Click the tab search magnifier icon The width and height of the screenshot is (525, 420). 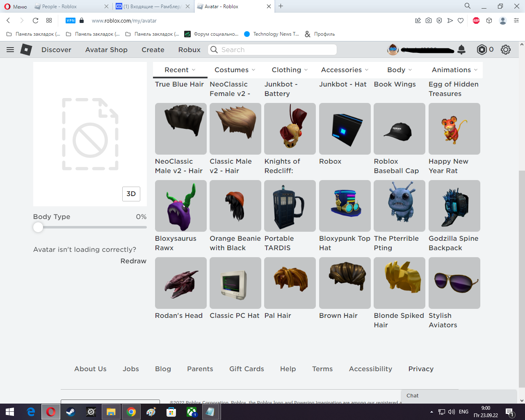(468, 6)
